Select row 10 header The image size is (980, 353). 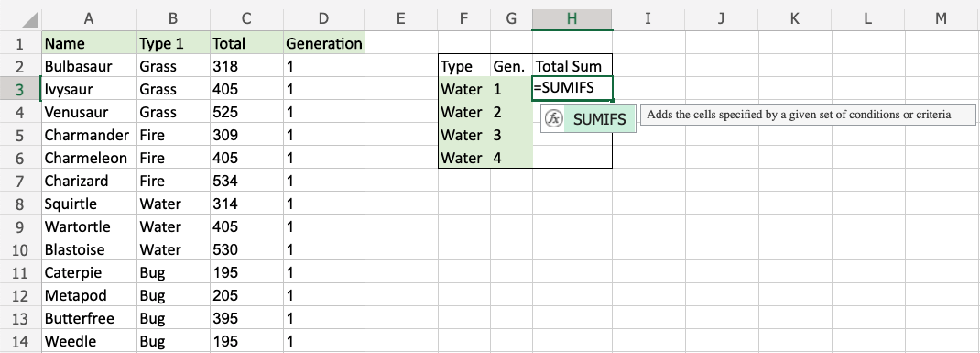tap(20, 249)
